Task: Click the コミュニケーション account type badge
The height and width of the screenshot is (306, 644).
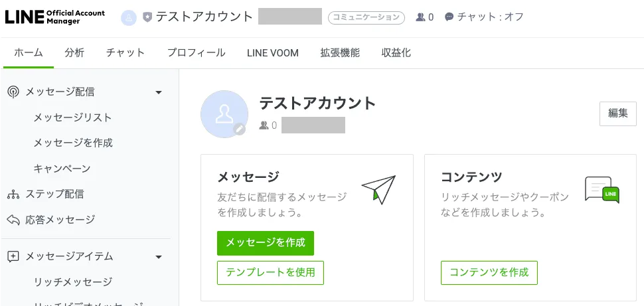Action: (366, 17)
